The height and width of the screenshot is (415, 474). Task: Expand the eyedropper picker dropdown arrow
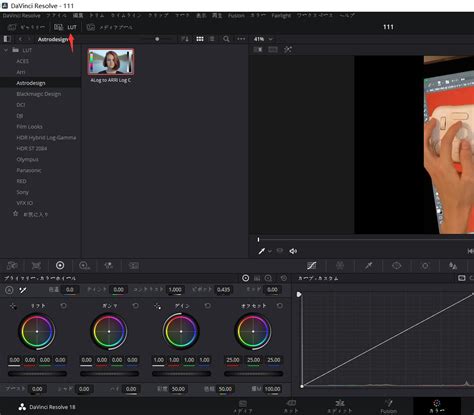[x=270, y=251]
